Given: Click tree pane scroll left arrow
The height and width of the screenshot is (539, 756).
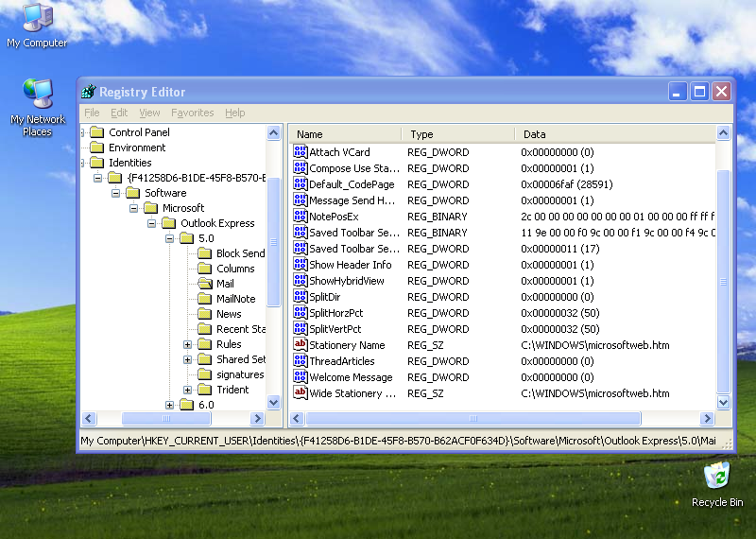Looking at the screenshot, I should 89,418.
